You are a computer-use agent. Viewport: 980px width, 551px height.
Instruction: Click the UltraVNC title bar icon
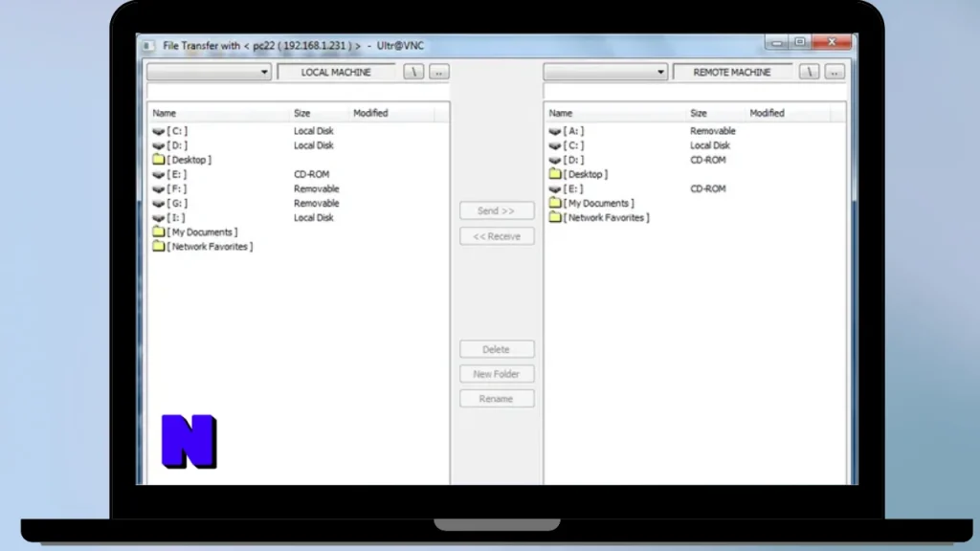pyautogui.click(x=148, y=46)
